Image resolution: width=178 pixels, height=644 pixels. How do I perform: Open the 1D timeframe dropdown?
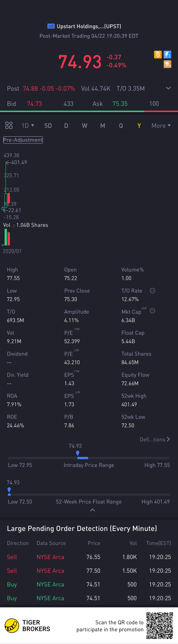point(28,126)
